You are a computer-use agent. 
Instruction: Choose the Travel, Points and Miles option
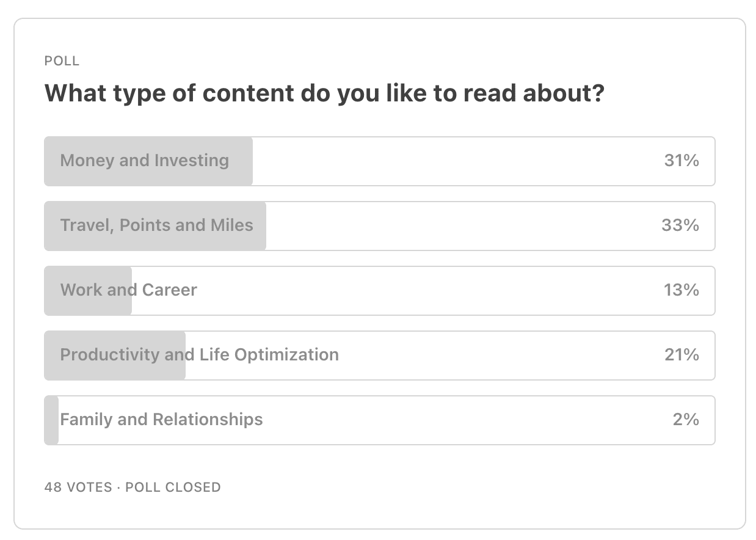[379, 226]
